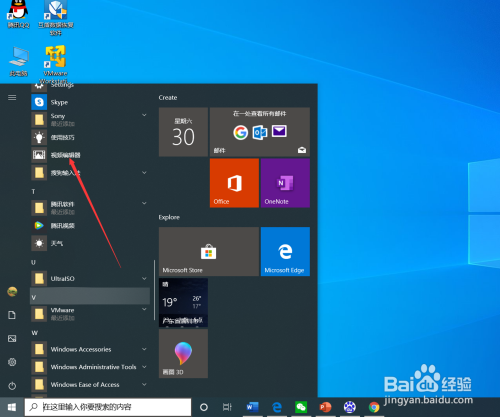The image size is (500, 417).
Task: Open the user account avatar
Action: pyautogui.click(x=12, y=292)
